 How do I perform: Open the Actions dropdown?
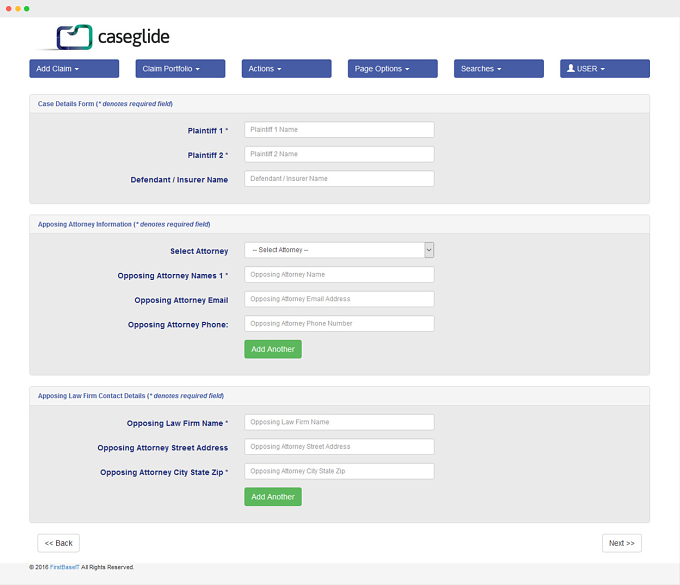coord(287,69)
